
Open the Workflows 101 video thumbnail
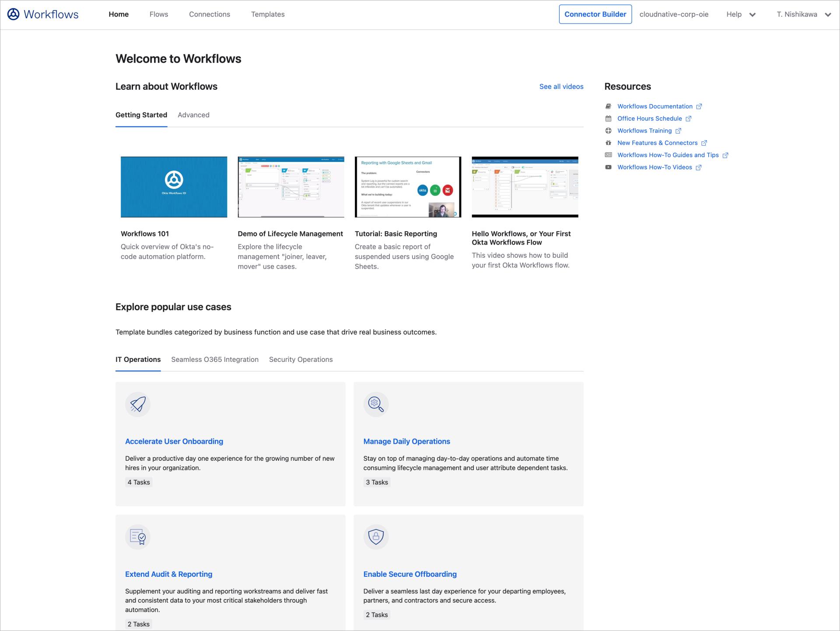point(174,186)
